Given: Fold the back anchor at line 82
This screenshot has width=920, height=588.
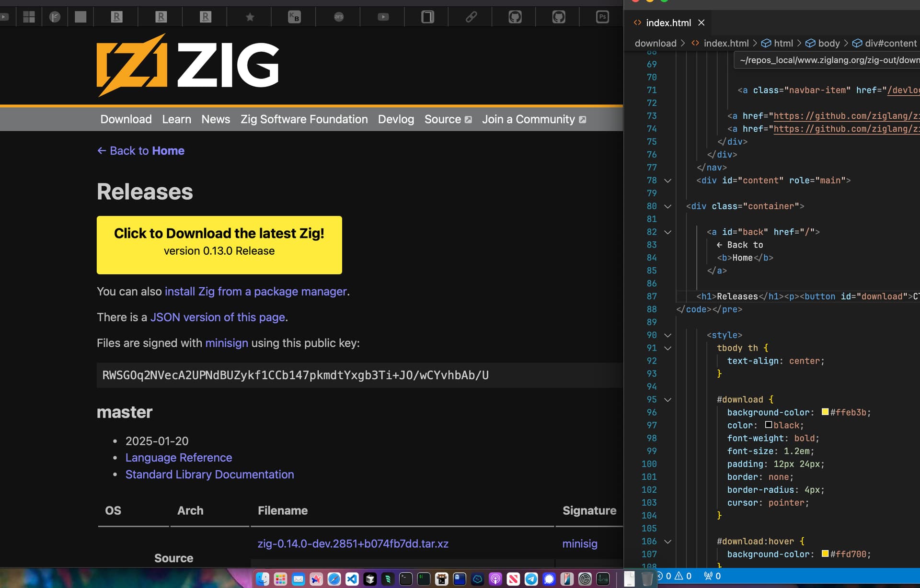Looking at the screenshot, I should [667, 232].
